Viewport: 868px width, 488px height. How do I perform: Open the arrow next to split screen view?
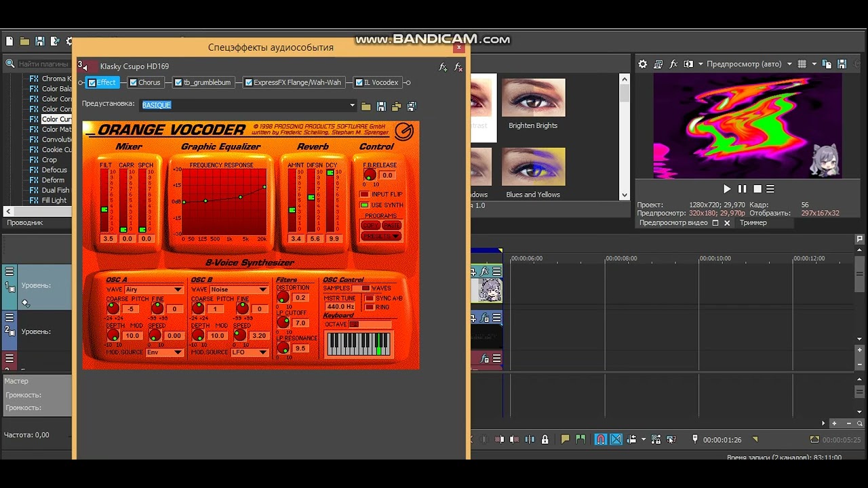(700, 64)
